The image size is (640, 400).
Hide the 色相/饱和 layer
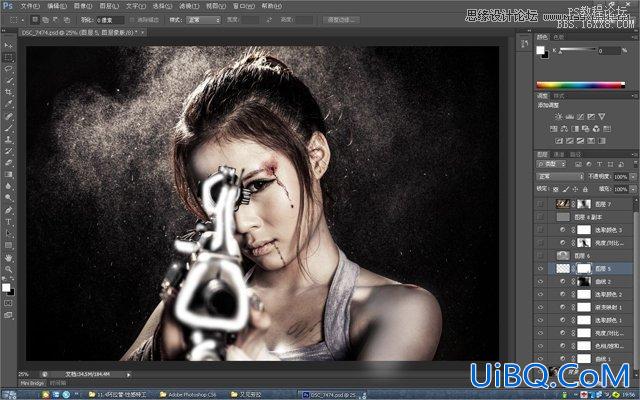540,346
